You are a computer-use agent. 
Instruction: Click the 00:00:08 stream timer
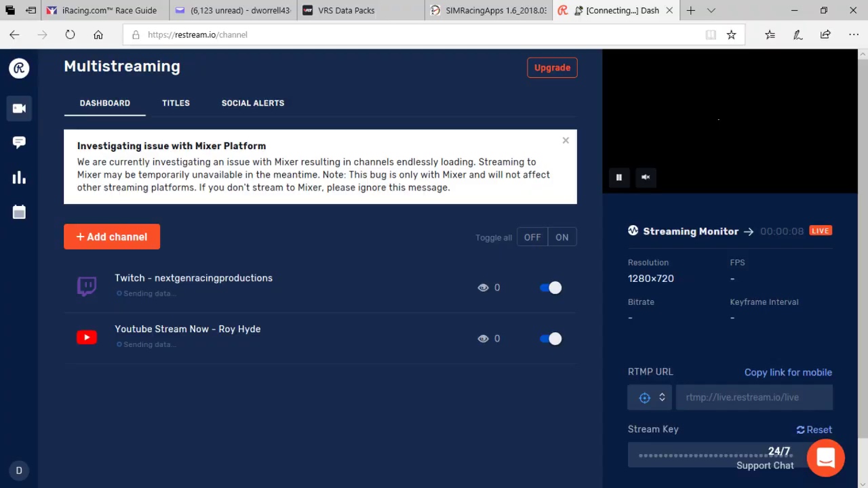click(782, 231)
